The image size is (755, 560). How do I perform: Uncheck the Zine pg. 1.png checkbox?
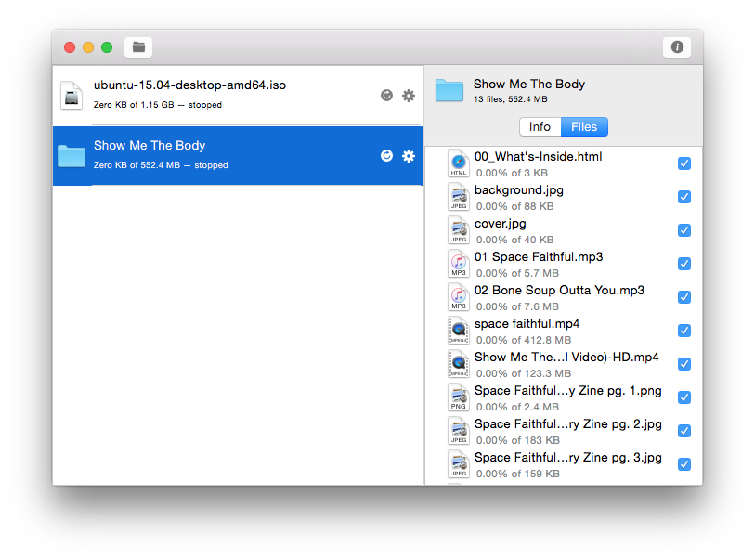[x=684, y=397]
